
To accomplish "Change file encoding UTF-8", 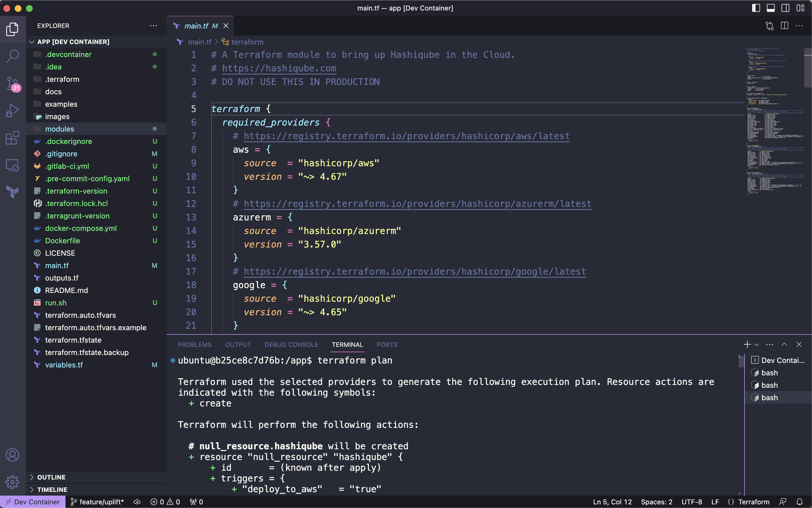I will [692, 502].
